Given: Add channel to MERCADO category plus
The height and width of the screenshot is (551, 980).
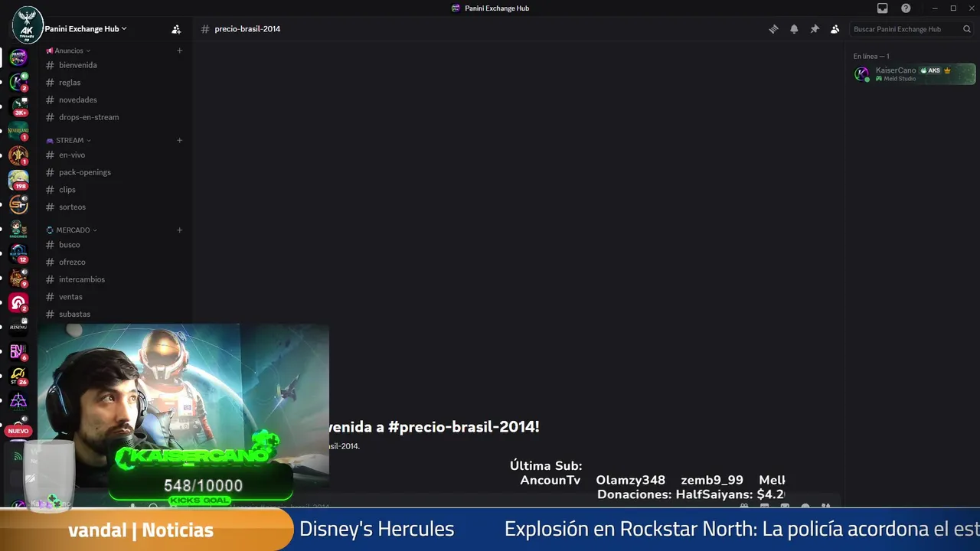Looking at the screenshot, I should (180, 230).
